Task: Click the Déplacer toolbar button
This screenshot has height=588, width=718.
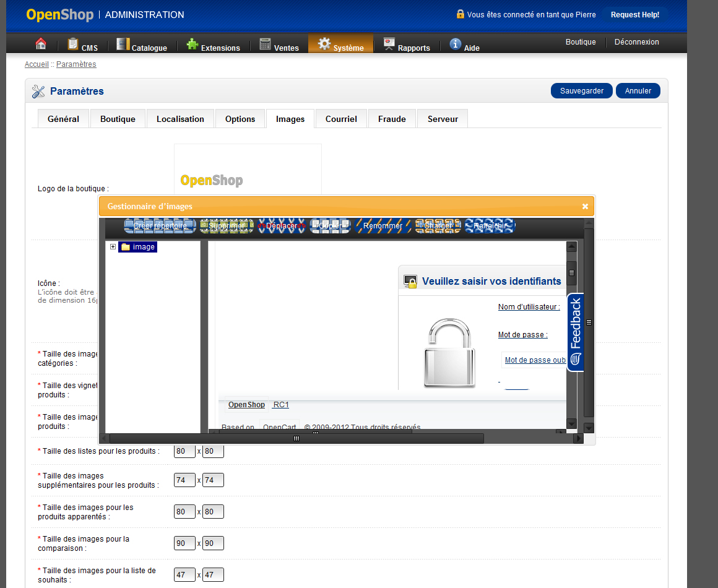Action: pyautogui.click(x=282, y=226)
